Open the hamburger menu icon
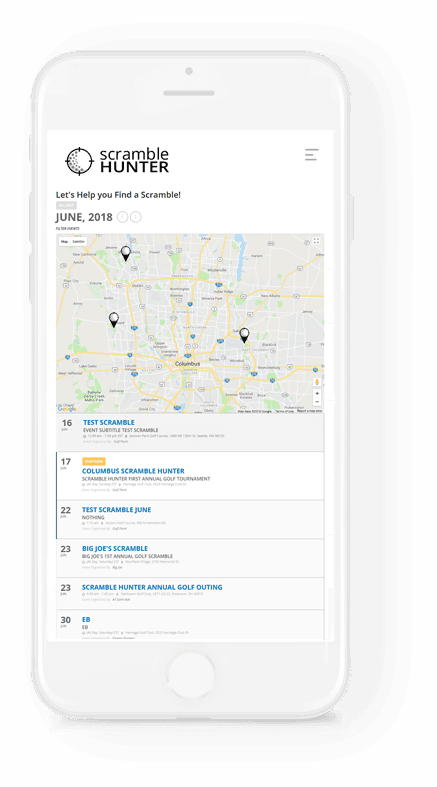Screen dimensions: 437x787 pyautogui.click(x=312, y=154)
